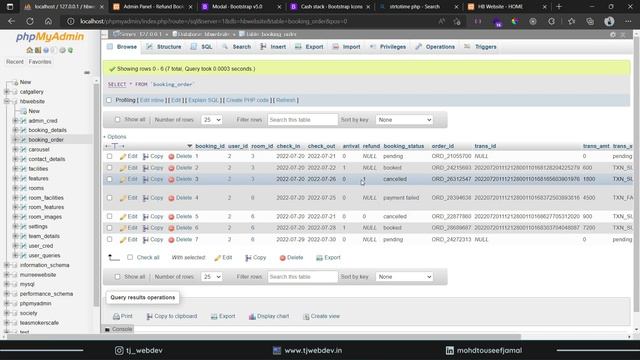Screen dimensions: 640x360
Task: Click the Create view icon
Action: pos(306,316)
